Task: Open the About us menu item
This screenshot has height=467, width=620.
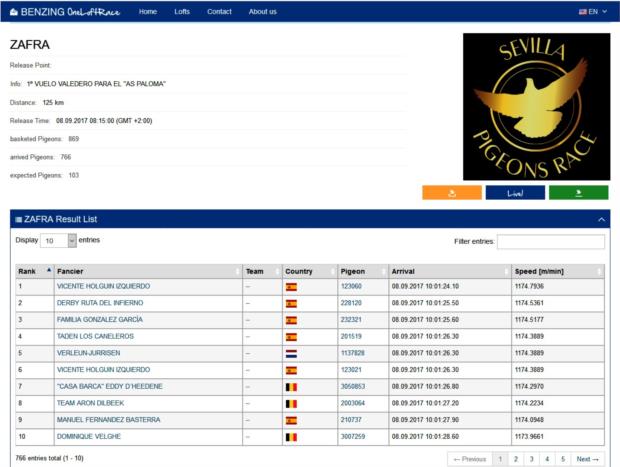Action: pyautogui.click(x=262, y=11)
